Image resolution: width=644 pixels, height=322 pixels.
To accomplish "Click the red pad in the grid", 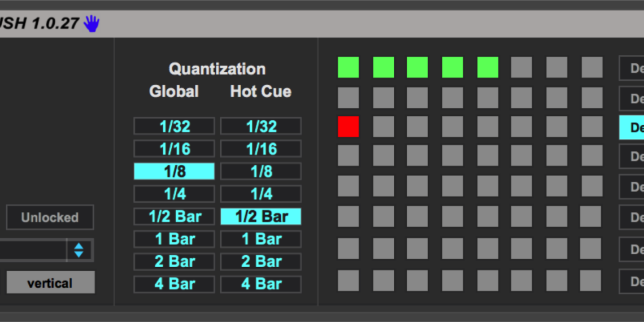I will pyautogui.click(x=348, y=127).
